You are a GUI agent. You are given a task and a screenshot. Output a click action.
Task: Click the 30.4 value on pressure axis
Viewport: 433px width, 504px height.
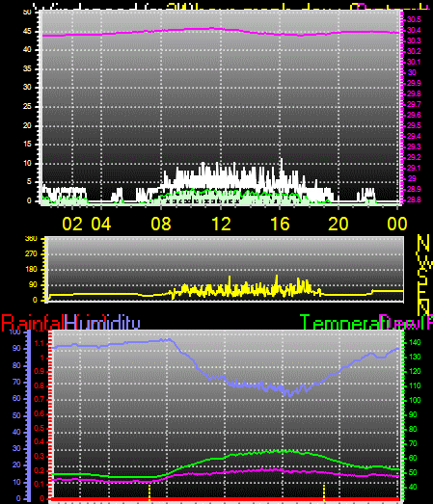click(415, 30)
